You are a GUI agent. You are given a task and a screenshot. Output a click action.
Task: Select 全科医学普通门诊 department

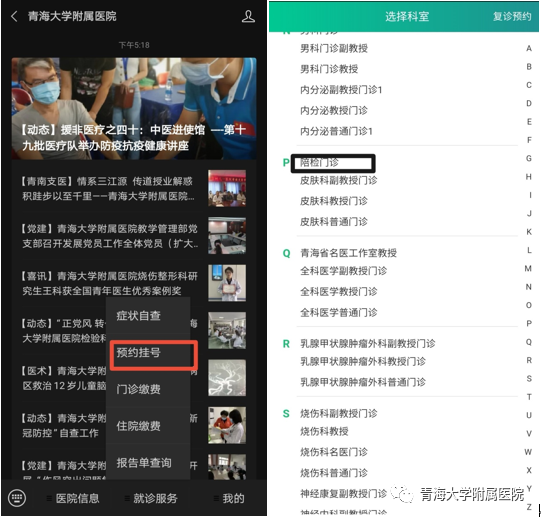(x=339, y=312)
